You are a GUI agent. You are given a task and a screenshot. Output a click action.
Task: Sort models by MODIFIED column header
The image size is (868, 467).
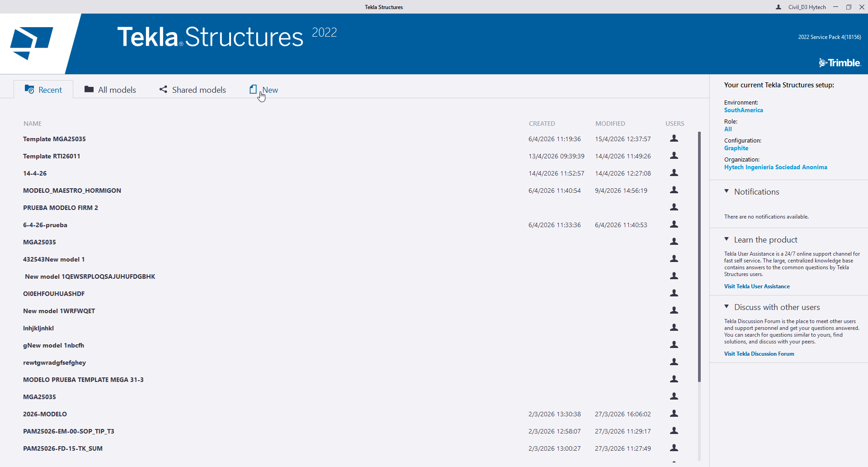pos(610,124)
